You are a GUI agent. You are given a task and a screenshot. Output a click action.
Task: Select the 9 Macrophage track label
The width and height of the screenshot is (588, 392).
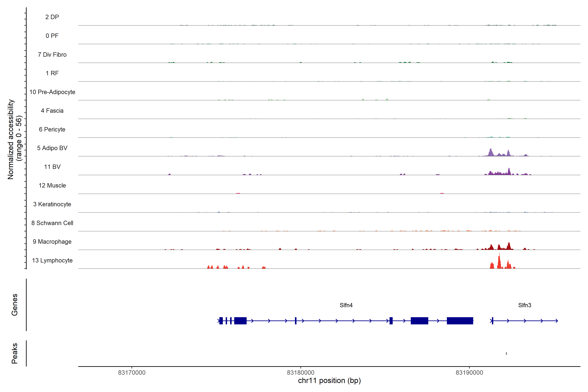52,242
